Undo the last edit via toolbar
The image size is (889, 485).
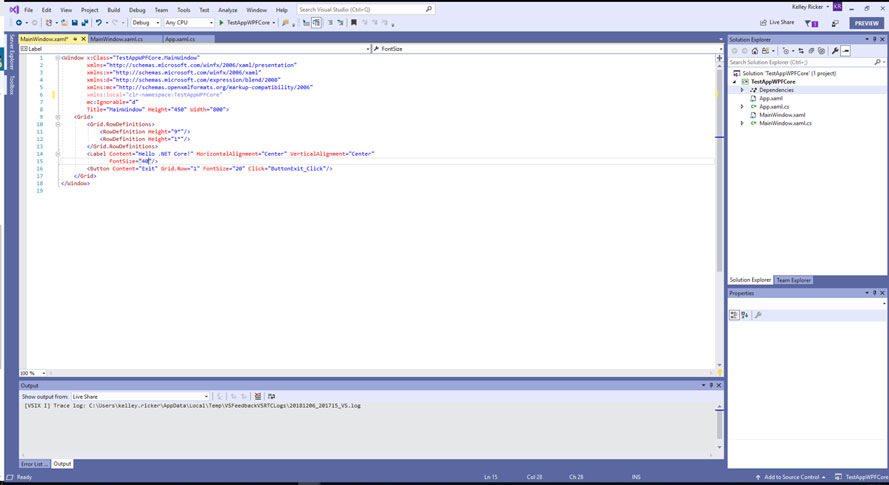click(99, 23)
